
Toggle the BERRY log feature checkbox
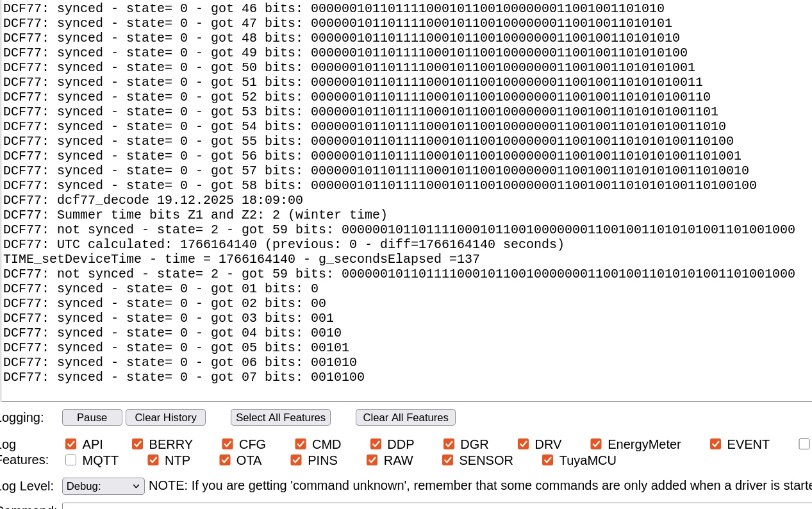click(x=138, y=444)
